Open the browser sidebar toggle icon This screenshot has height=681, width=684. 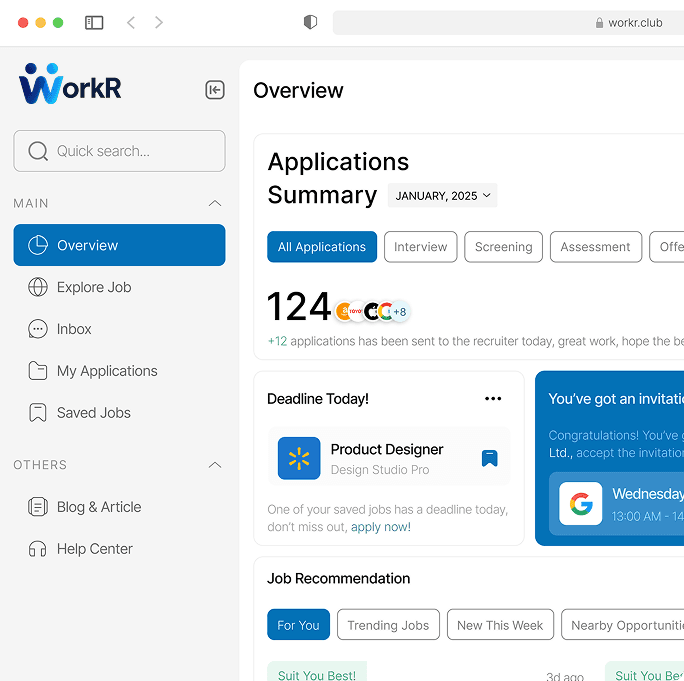coord(94,22)
